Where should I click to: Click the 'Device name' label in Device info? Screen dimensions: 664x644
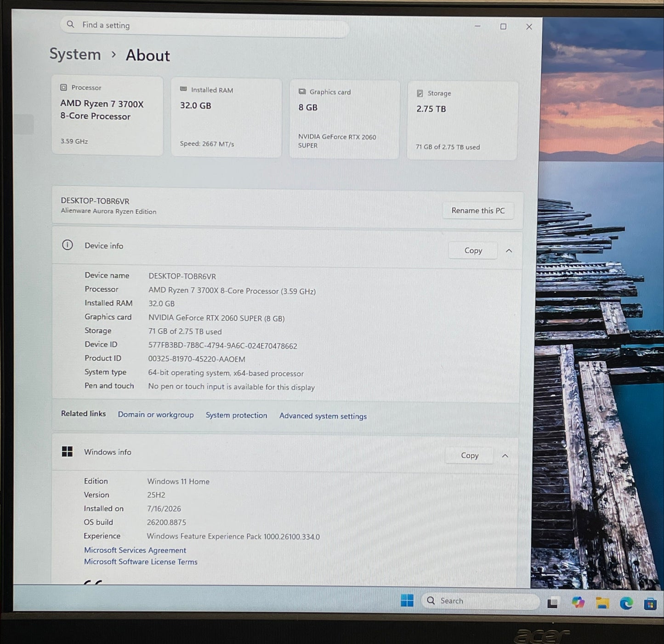(107, 275)
